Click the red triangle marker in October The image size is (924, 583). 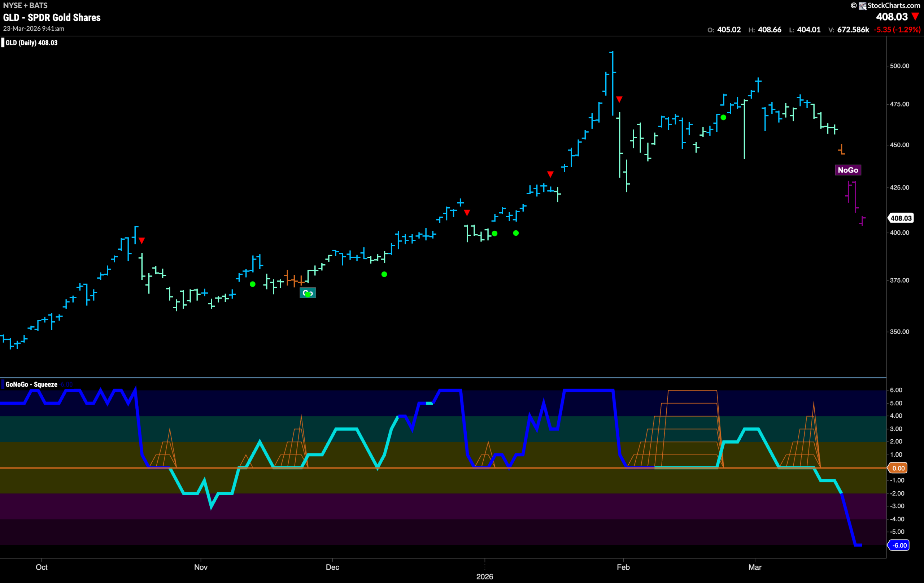coord(142,241)
